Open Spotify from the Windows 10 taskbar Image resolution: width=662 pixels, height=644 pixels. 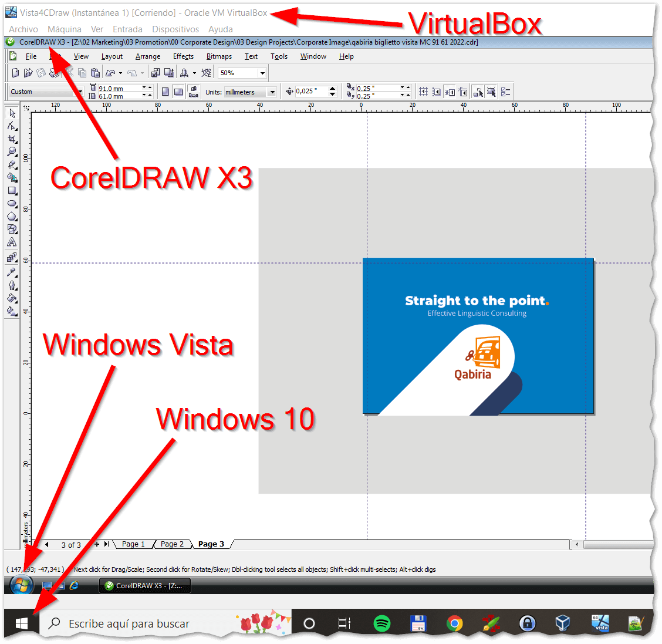(x=382, y=623)
